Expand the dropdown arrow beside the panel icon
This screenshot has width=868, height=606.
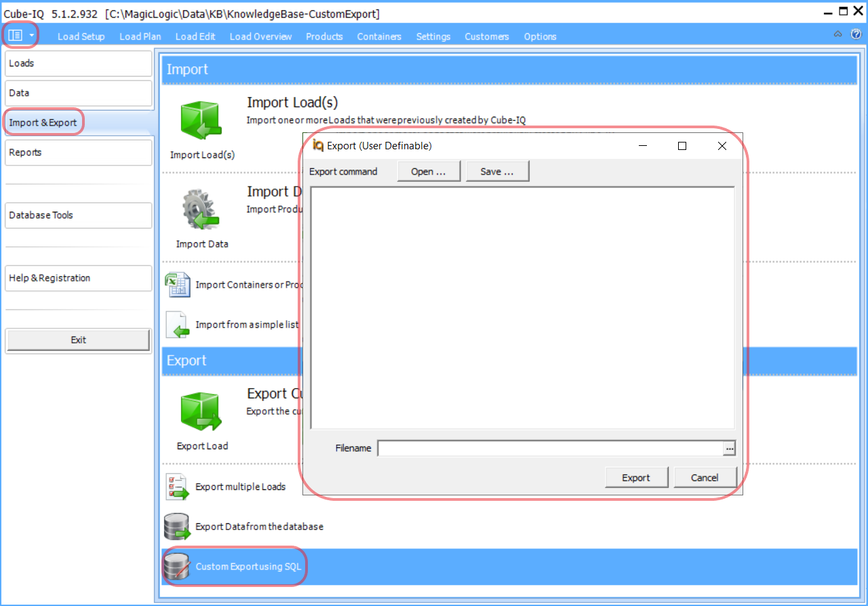click(x=31, y=35)
